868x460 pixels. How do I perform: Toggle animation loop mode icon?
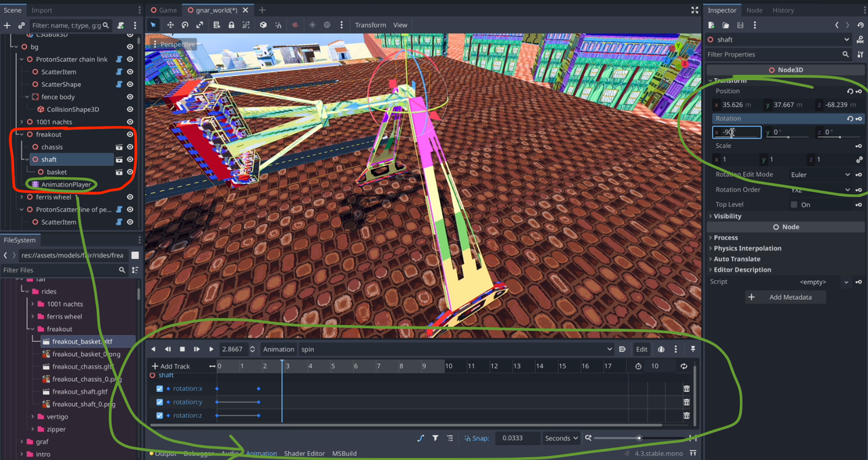684,366
